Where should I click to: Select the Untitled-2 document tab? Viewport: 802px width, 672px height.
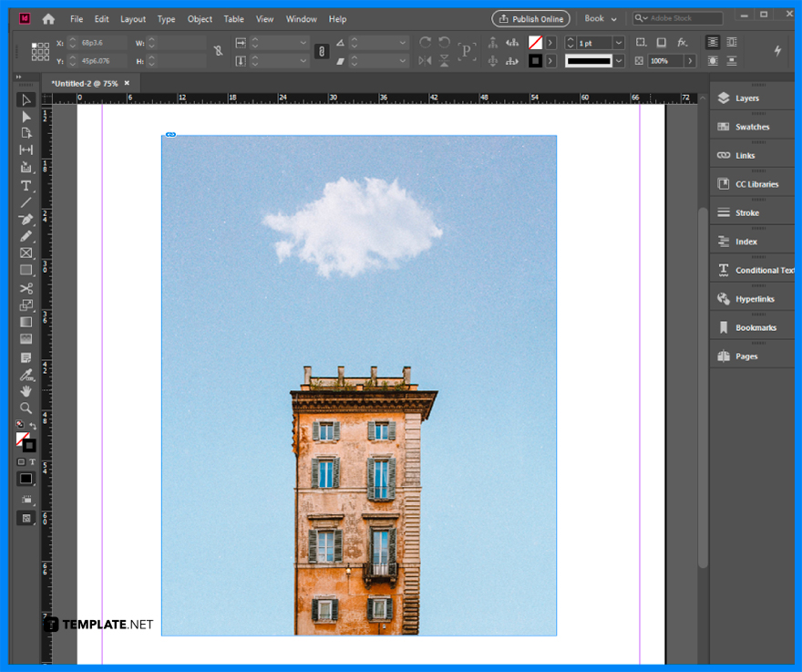coord(87,82)
